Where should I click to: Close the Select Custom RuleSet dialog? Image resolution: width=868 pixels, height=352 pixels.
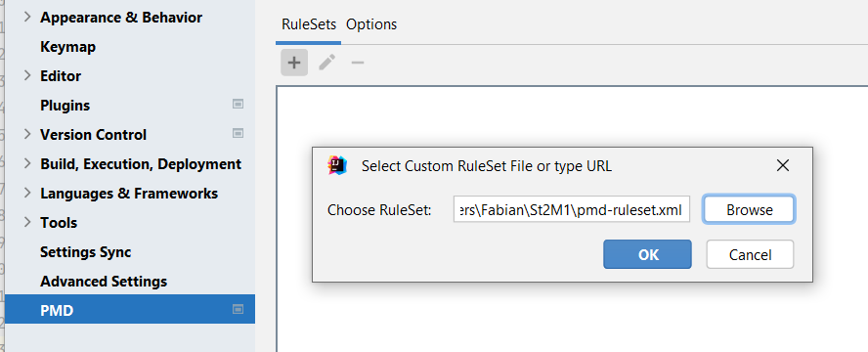782,165
